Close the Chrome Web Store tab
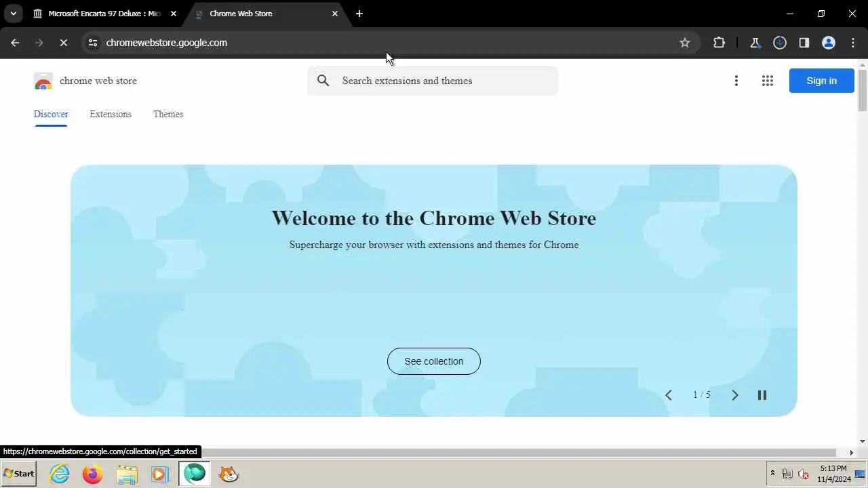Screen dimensions: 868x488 335,14
